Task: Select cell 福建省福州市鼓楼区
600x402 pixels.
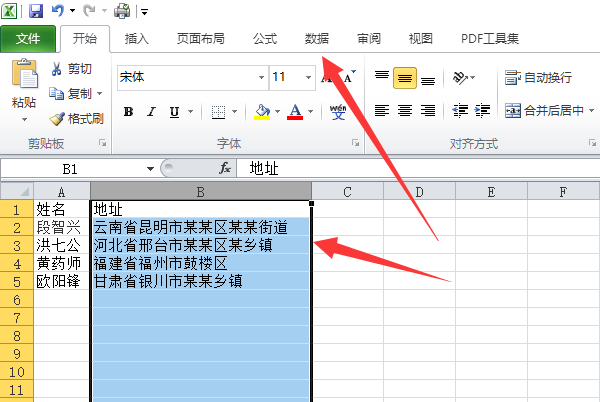Action: pos(201,263)
